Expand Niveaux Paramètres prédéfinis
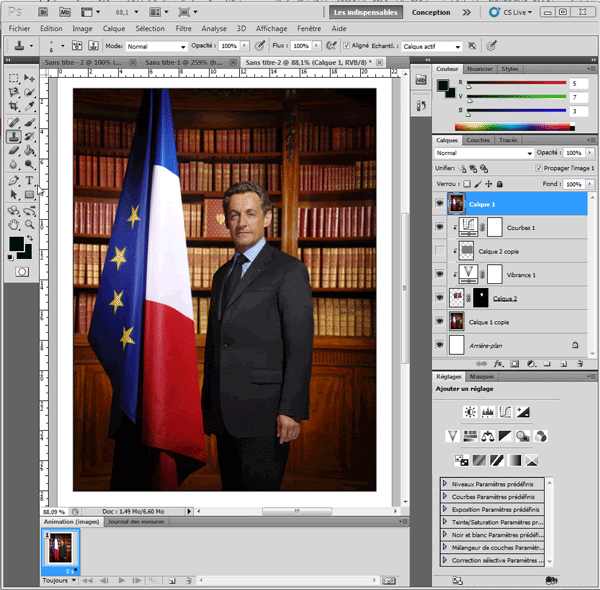 [444, 484]
